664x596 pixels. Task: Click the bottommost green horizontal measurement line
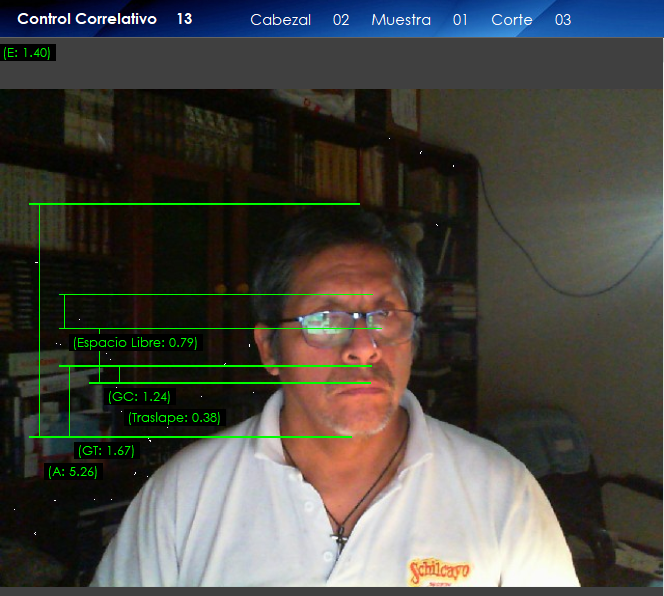pyautogui.click(x=190, y=436)
